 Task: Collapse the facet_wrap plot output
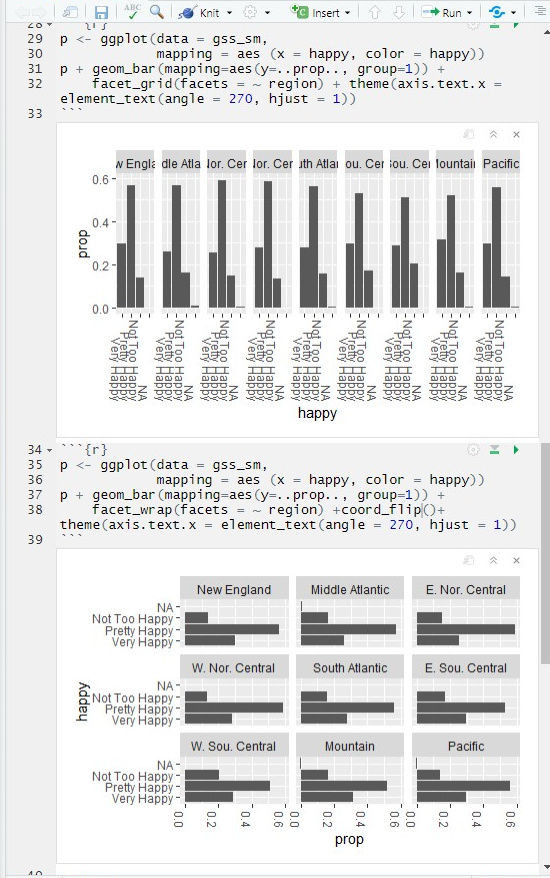[493, 561]
